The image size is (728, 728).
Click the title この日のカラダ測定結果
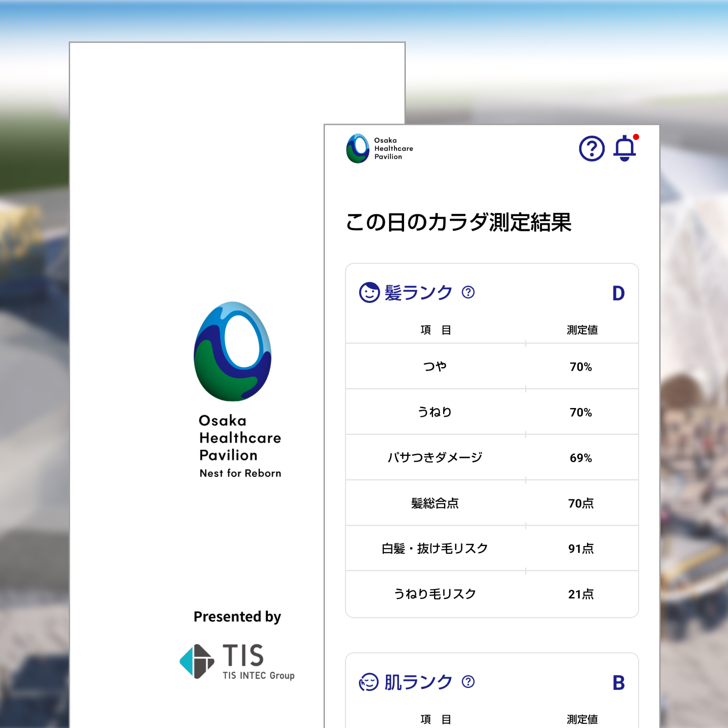(x=458, y=222)
